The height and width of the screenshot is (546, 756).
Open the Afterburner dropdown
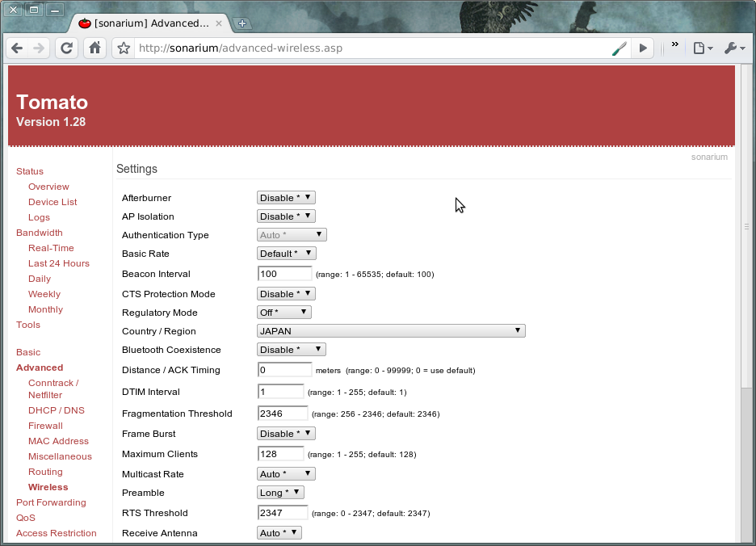click(x=286, y=198)
